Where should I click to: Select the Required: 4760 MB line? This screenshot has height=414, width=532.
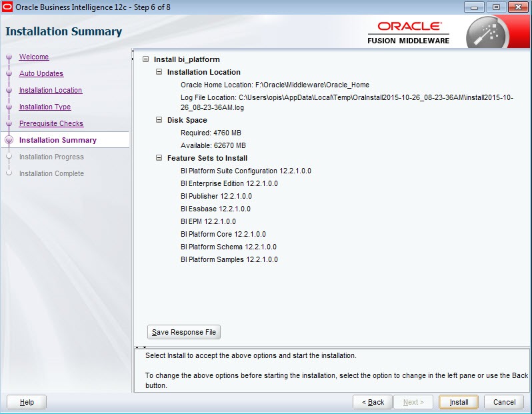pos(211,133)
